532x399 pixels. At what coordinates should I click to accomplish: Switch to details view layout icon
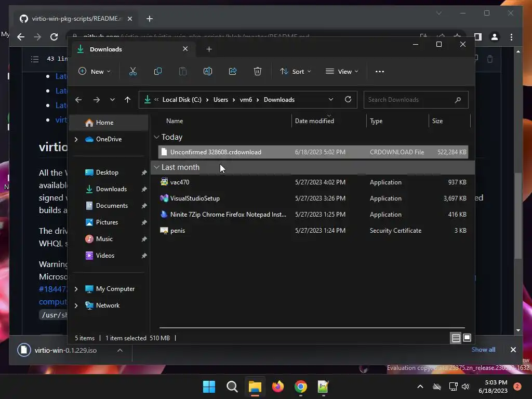(x=456, y=338)
